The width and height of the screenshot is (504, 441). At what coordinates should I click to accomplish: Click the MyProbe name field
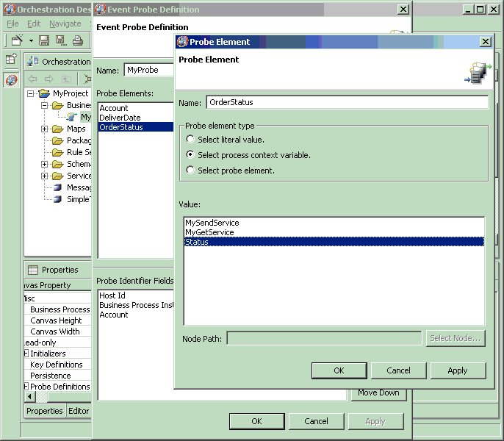tap(149, 70)
